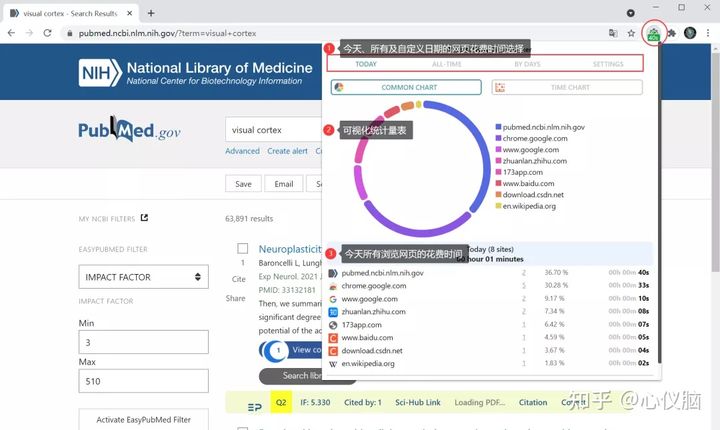Click the 'IF: 5.330' value
Viewport: 720px width, 430px height.
point(315,402)
